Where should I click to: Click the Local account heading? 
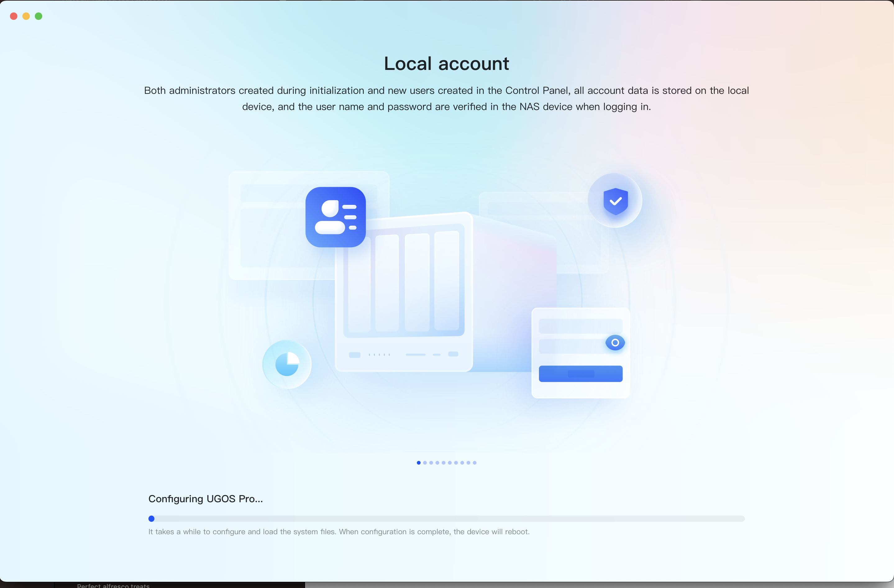click(x=447, y=63)
